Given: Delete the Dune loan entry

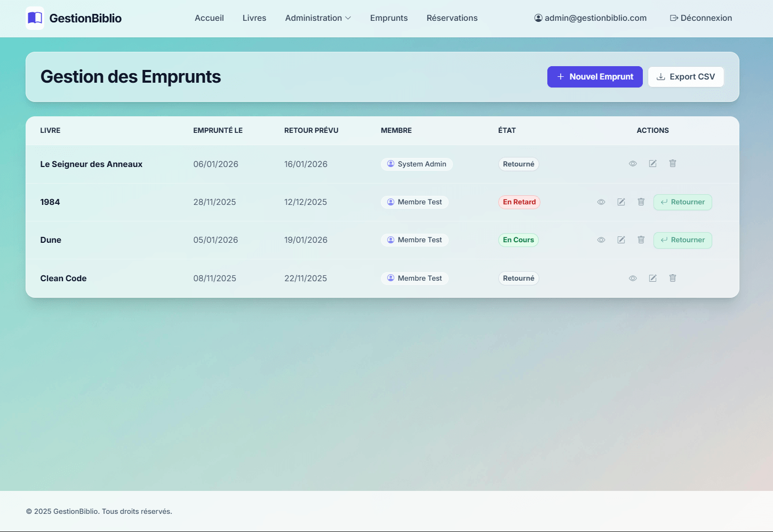Looking at the screenshot, I should tap(641, 240).
